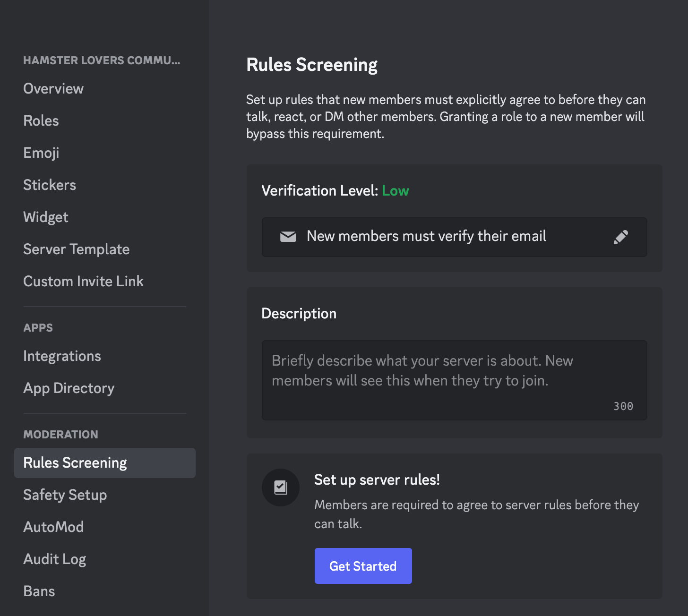
Task: Navigate to Server Template
Action: (76, 249)
